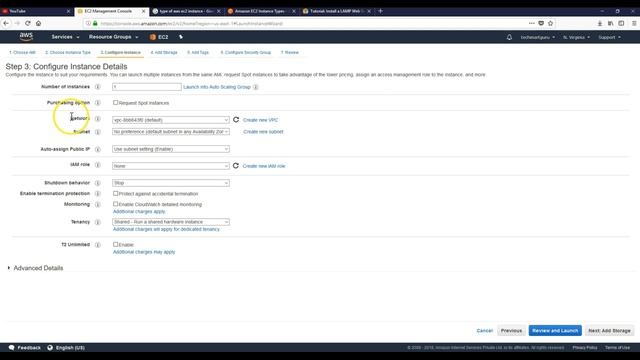This screenshot has width=640, height=360.
Task: Click Review and Launch button
Action: pyautogui.click(x=555, y=331)
